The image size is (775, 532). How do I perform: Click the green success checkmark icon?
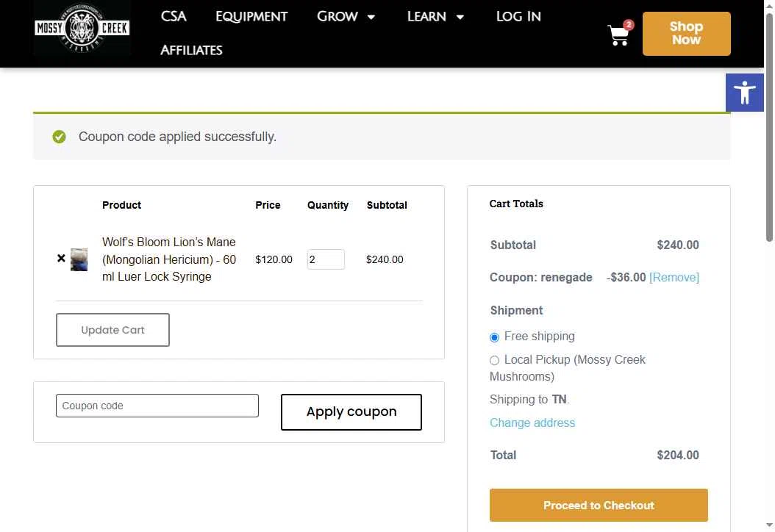coord(60,137)
